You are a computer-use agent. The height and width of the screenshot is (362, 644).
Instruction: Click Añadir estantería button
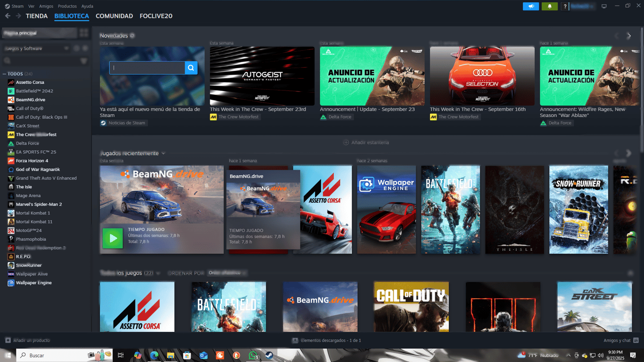[x=366, y=142]
